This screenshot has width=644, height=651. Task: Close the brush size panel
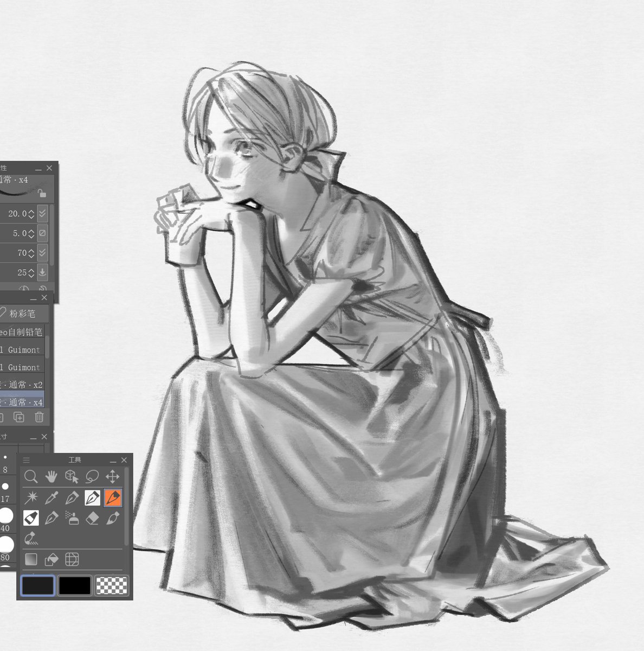coord(44,437)
